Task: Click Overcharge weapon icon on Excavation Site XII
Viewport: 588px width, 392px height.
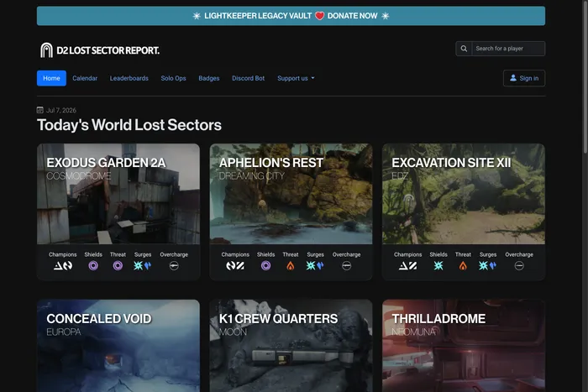Action: (x=519, y=266)
